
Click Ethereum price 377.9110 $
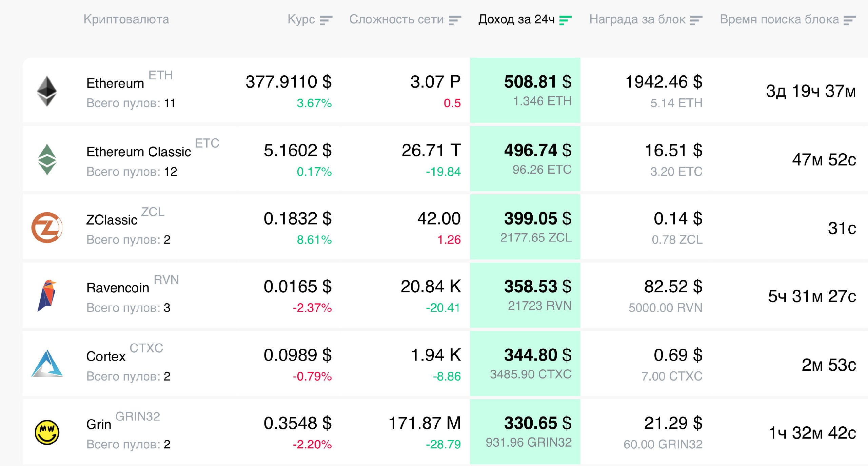[289, 82]
